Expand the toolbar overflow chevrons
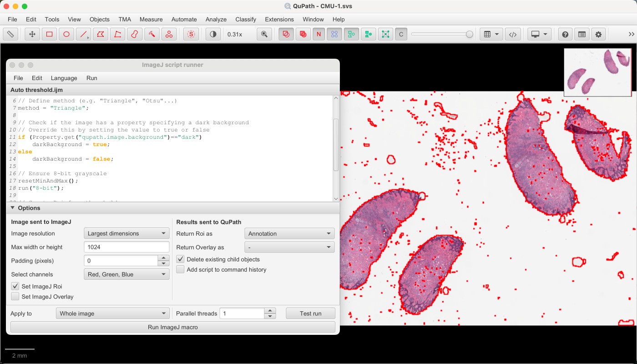 [x=631, y=34]
